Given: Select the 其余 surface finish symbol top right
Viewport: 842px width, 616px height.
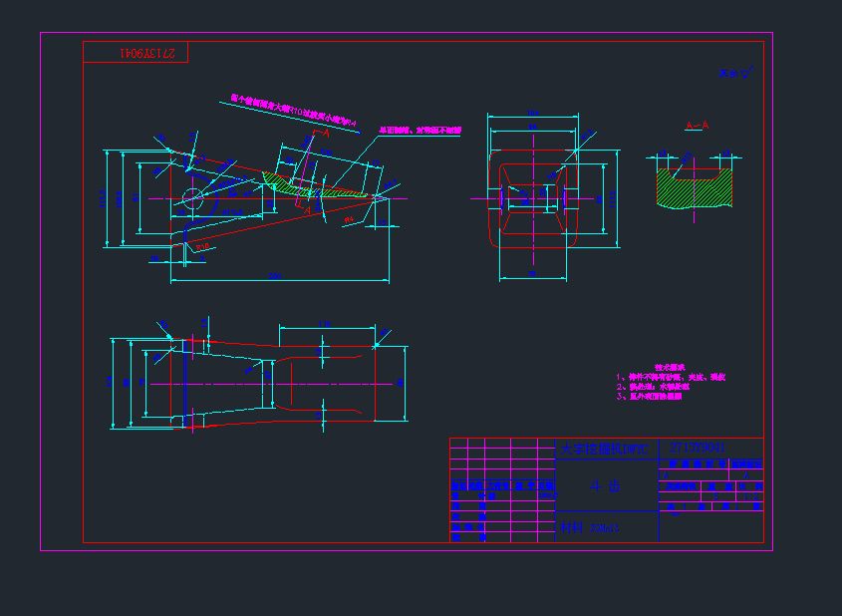Looking at the screenshot, I should (735, 73).
